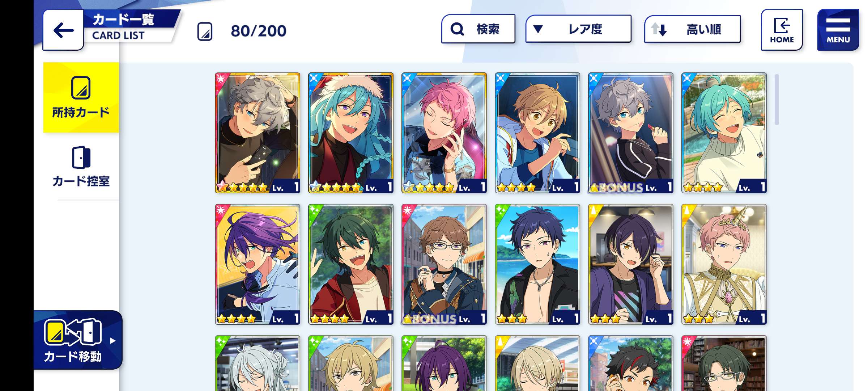Click the card list vertical scrollbar
Image resolution: width=868 pixels, height=391 pixels.
click(x=776, y=100)
